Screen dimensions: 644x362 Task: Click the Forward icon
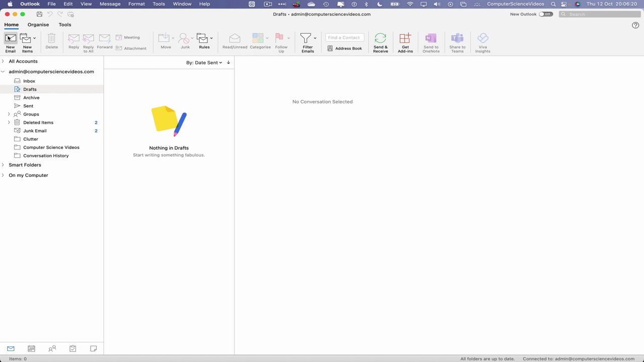pos(105,38)
